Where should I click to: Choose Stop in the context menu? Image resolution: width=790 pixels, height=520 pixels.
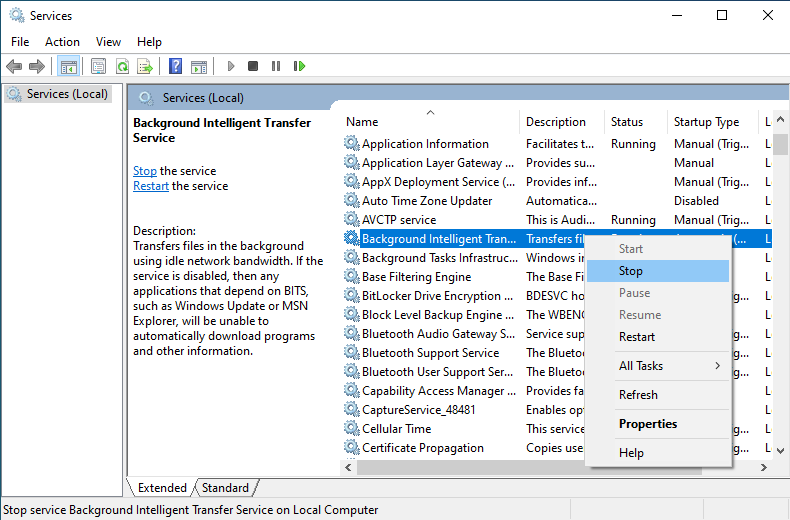click(x=658, y=271)
